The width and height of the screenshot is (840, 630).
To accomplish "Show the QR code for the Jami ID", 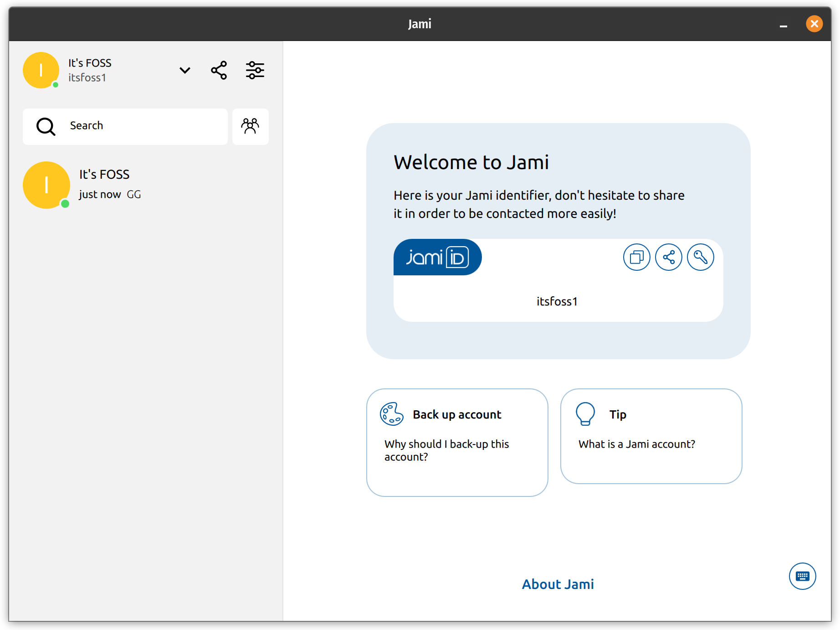I will (x=700, y=257).
